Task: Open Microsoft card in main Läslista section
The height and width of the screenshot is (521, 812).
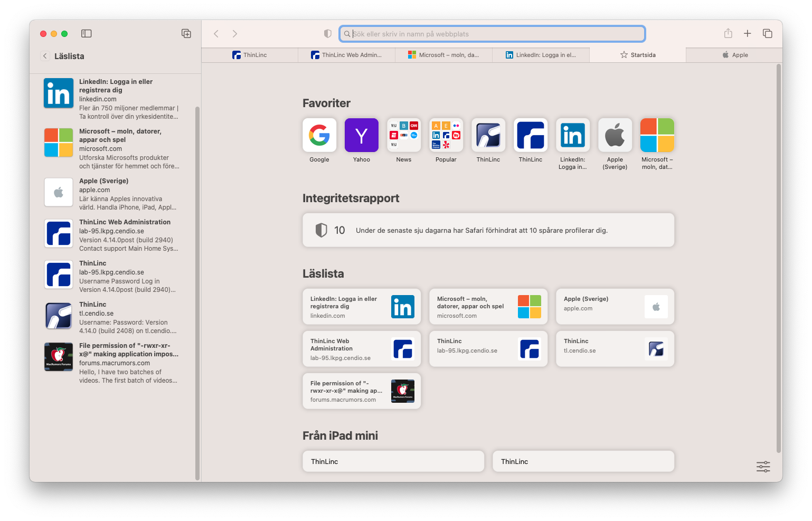Action: pyautogui.click(x=488, y=307)
